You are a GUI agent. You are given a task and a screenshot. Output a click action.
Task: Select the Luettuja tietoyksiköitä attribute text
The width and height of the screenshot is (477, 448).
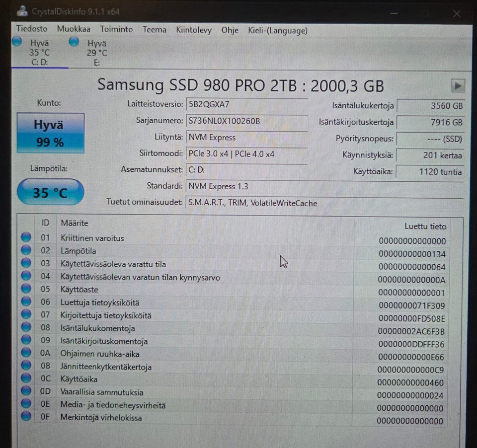[x=100, y=302]
